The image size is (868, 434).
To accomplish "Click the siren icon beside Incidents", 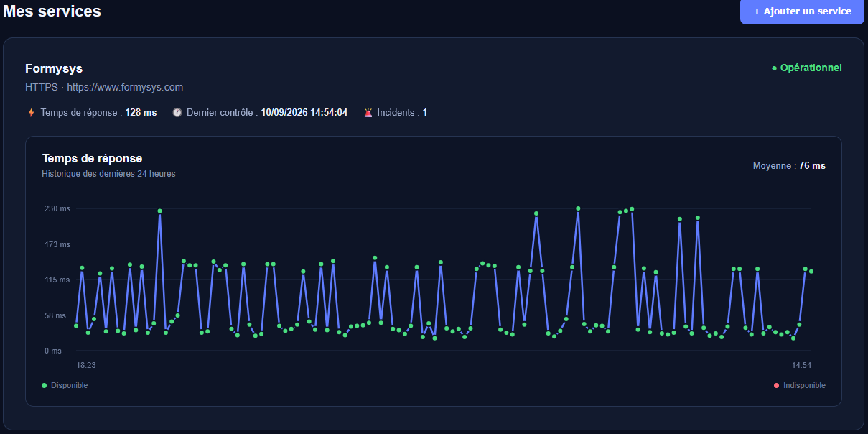I will pos(368,113).
